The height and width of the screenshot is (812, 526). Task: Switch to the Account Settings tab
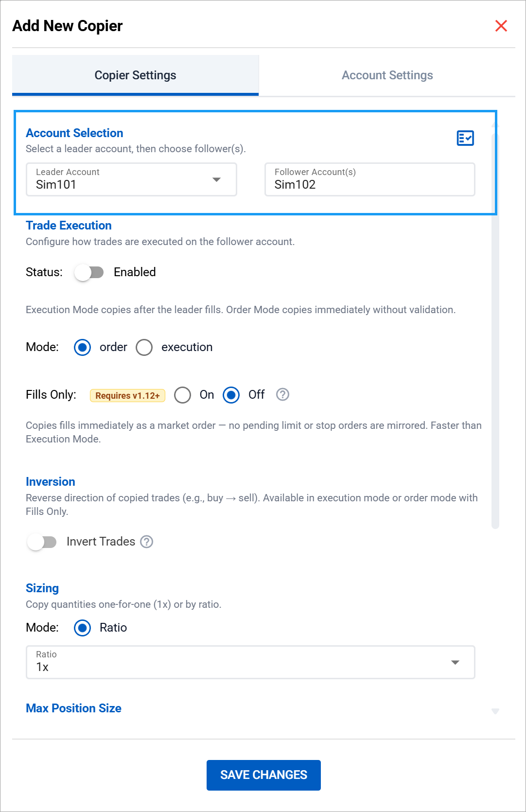pyautogui.click(x=387, y=75)
